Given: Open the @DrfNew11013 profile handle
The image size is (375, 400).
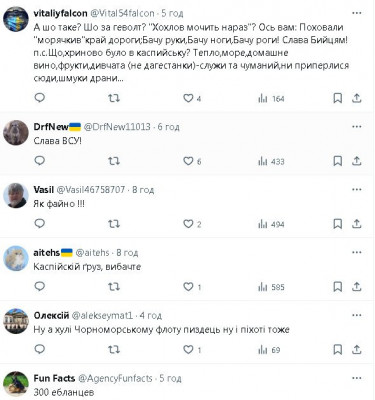Looking at the screenshot, I should tap(117, 127).
